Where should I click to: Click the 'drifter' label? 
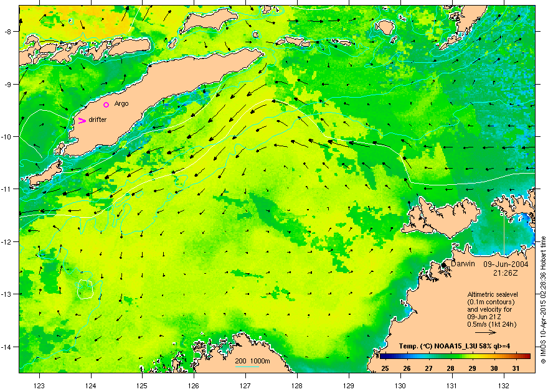click(x=98, y=119)
